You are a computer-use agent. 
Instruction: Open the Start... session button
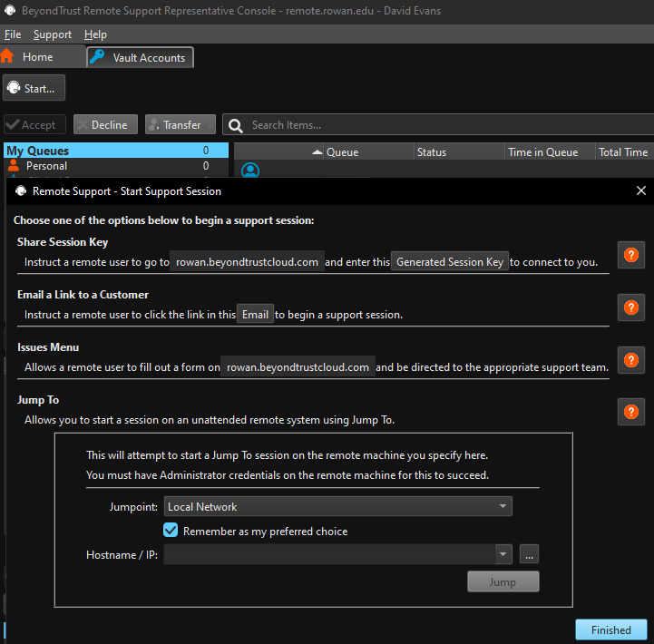tap(34, 89)
